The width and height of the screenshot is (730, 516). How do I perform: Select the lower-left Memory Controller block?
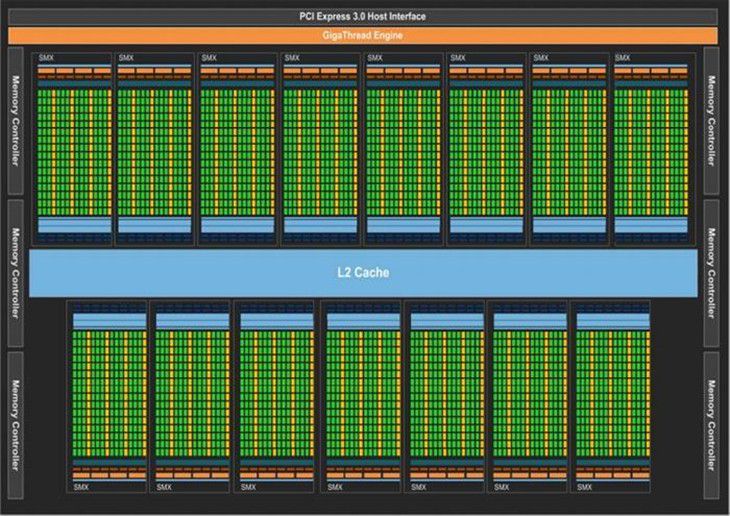[x=15, y=425]
